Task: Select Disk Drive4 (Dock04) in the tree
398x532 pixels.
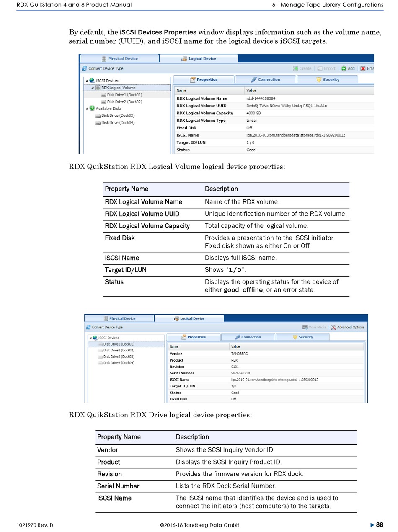Action: click(116, 363)
